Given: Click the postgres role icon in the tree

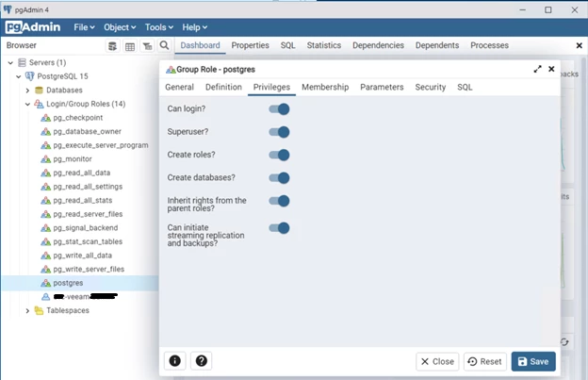Looking at the screenshot, I should [45, 283].
